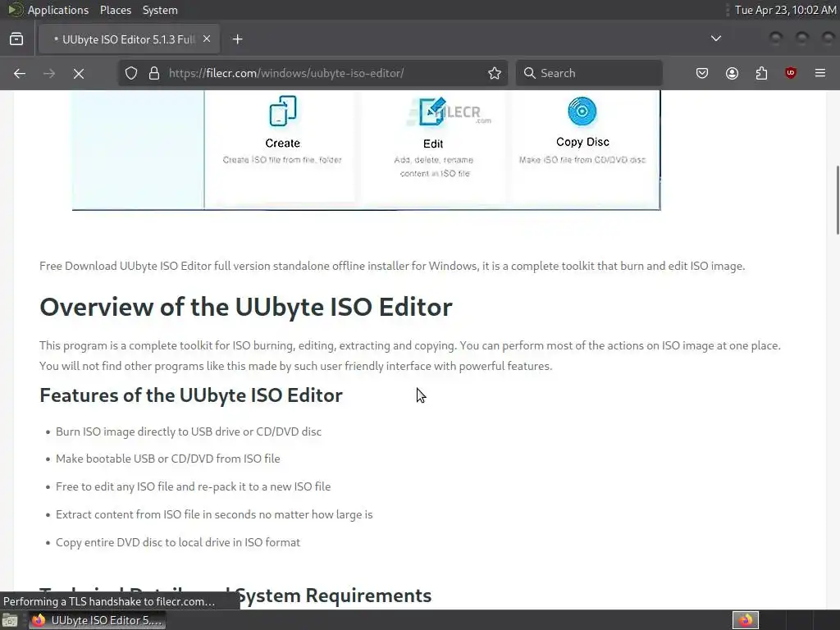The width and height of the screenshot is (840, 630).
Task: Open the System menu
Action: 160,10
